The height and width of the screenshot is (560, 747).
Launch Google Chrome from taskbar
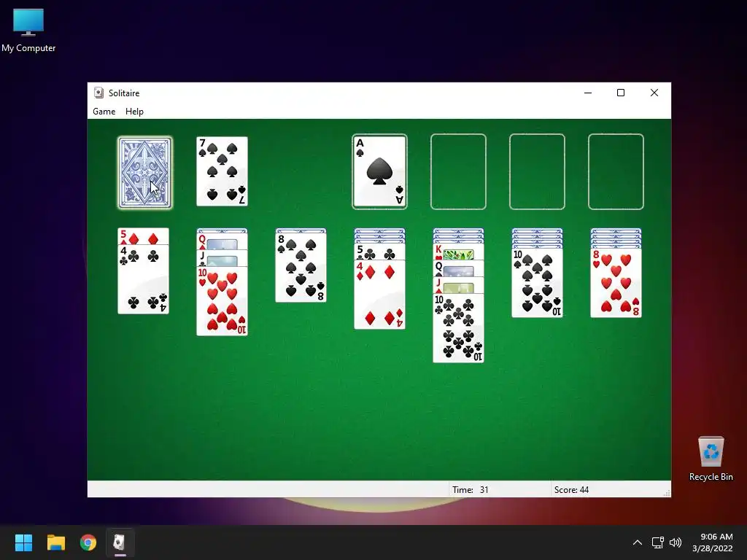(x=88, y=542)
